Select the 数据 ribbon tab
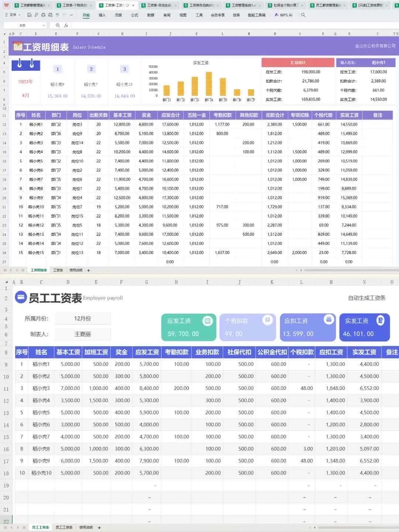This screenshot has width=399, height=532. (x=151, y=15)
